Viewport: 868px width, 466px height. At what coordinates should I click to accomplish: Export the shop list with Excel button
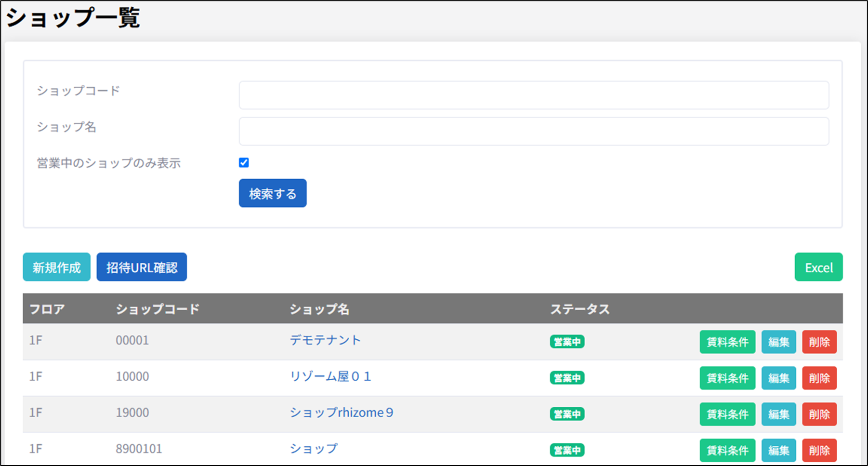pyautogui.click(x=818, y=267)
